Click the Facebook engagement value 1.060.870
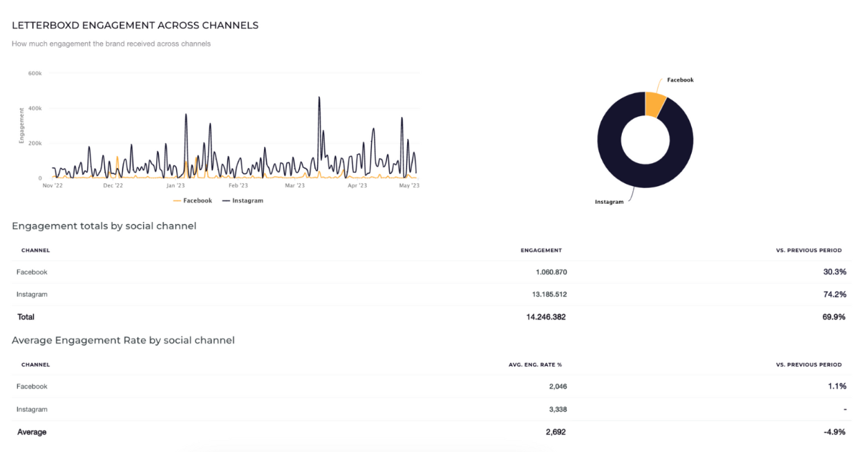 (551, 272)
